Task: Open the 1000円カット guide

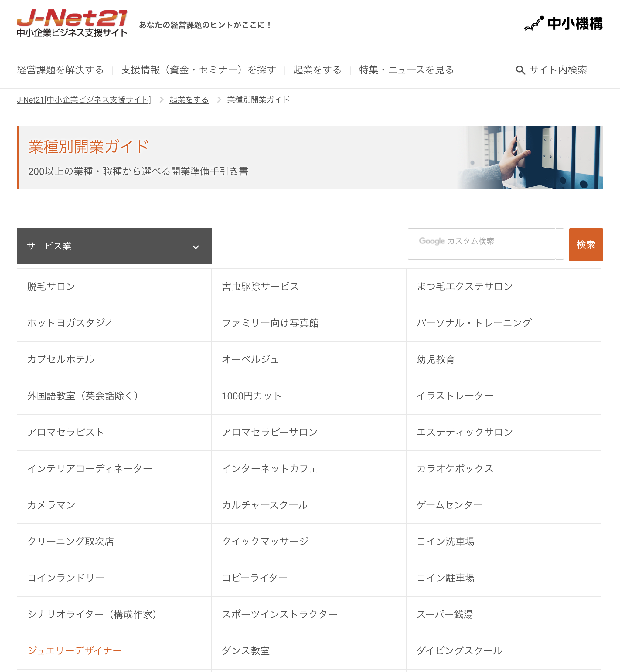Action: (x=309, y=396)
